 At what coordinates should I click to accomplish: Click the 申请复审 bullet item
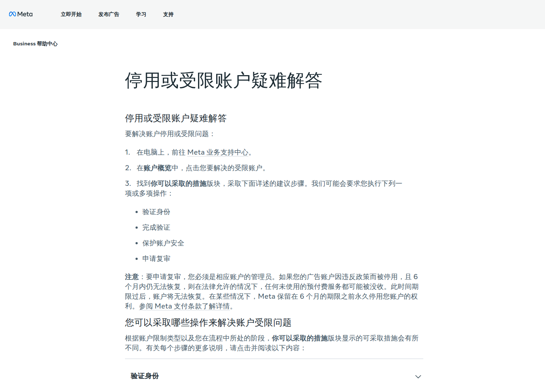pyautogui.click(x=156, y=259)
